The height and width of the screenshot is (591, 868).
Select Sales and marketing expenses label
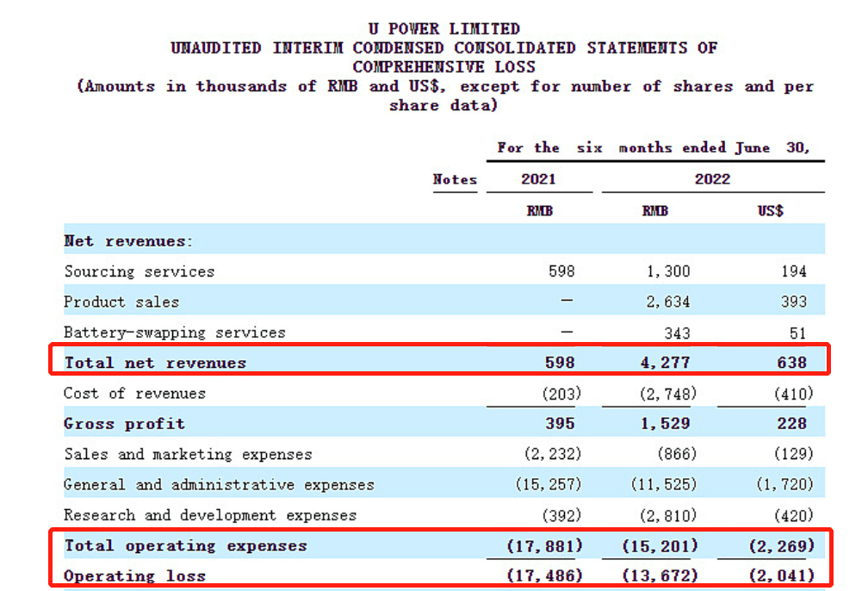(189, 454)
